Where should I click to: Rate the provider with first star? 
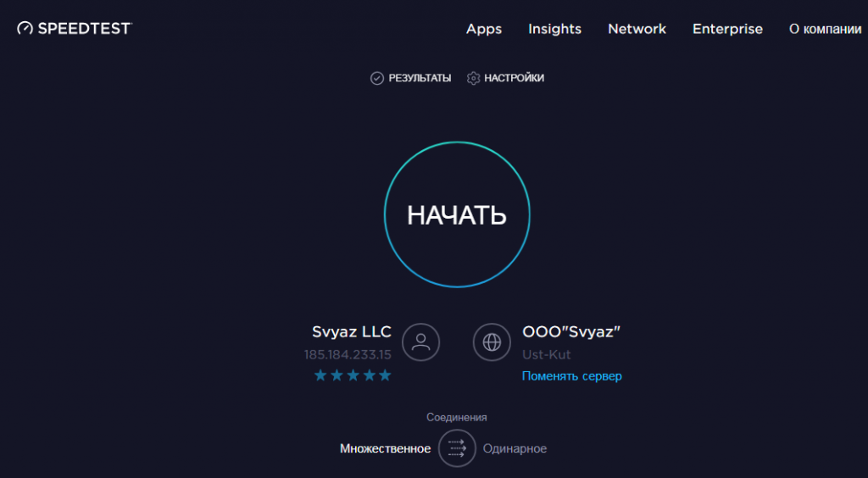coord(320,375)
